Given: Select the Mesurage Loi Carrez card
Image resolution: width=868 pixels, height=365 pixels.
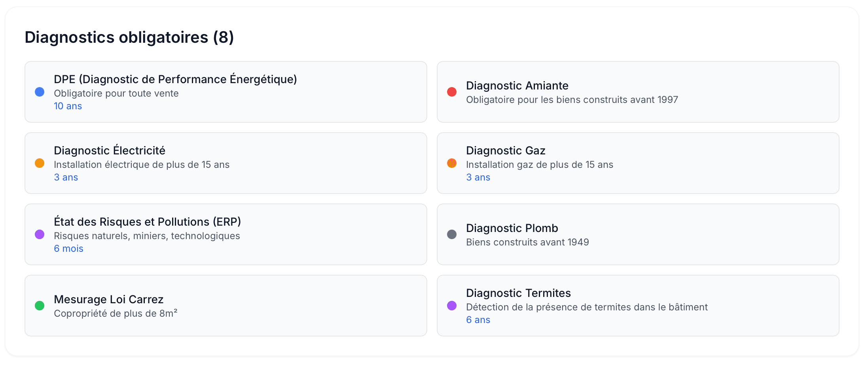Looking at the screenshot, I should point(226,305).
